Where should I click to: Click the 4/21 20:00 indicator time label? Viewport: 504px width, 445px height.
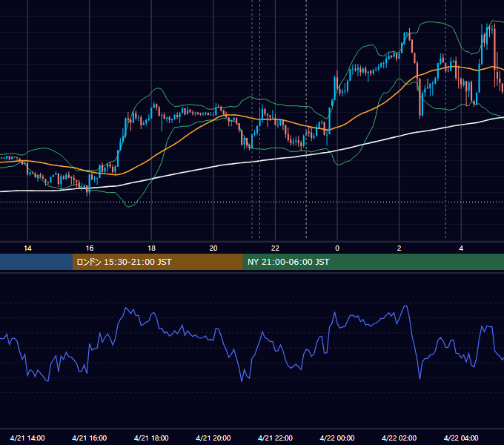pos(213,438)
